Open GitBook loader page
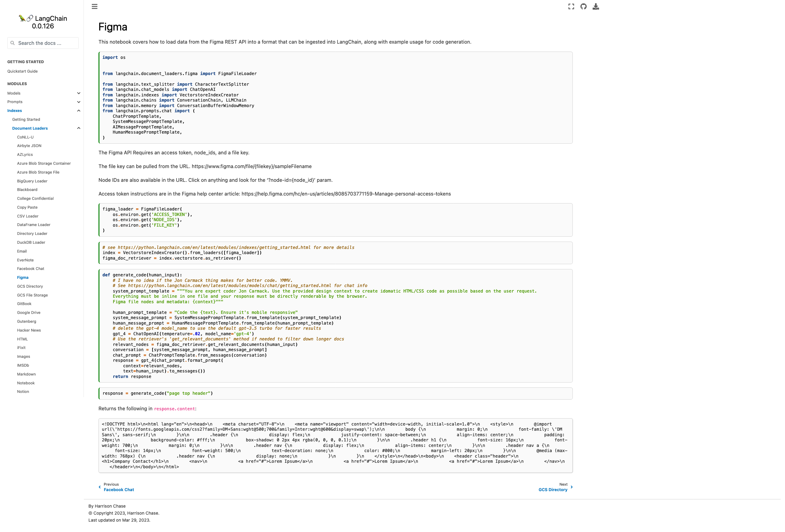This screenshot has height=532, width=785. click(24, 304)
